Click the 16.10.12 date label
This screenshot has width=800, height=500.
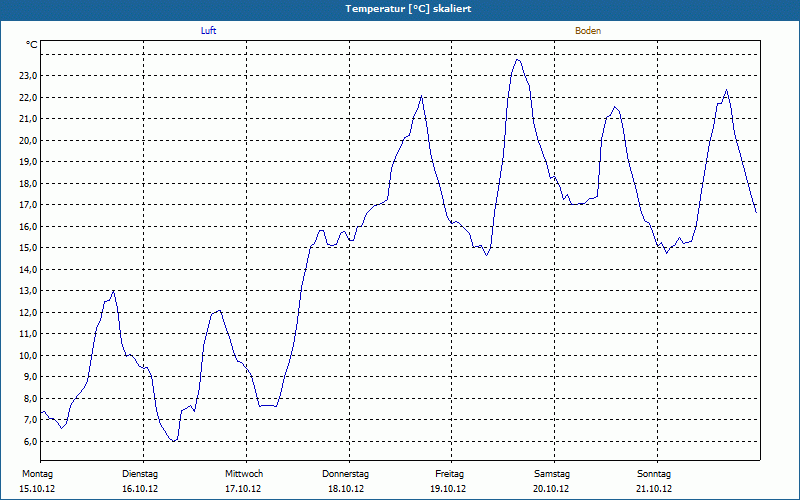140,489
